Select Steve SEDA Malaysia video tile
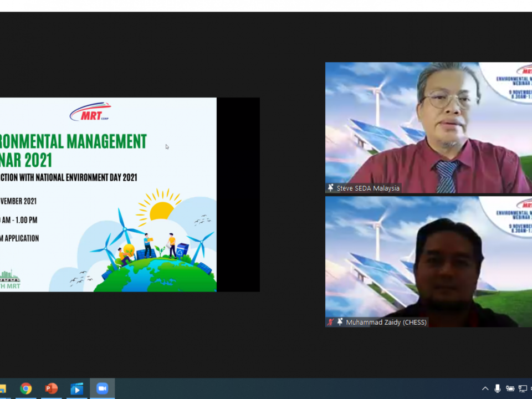 coord(428,127)
